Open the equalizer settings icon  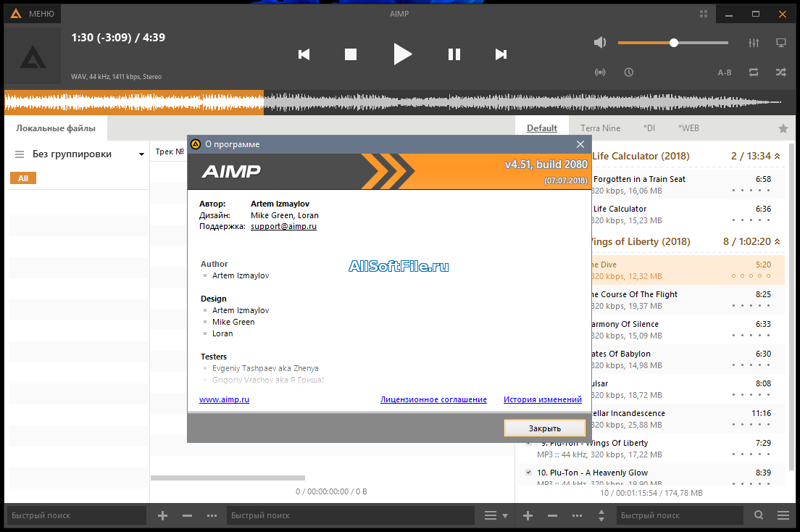point(754,43)
